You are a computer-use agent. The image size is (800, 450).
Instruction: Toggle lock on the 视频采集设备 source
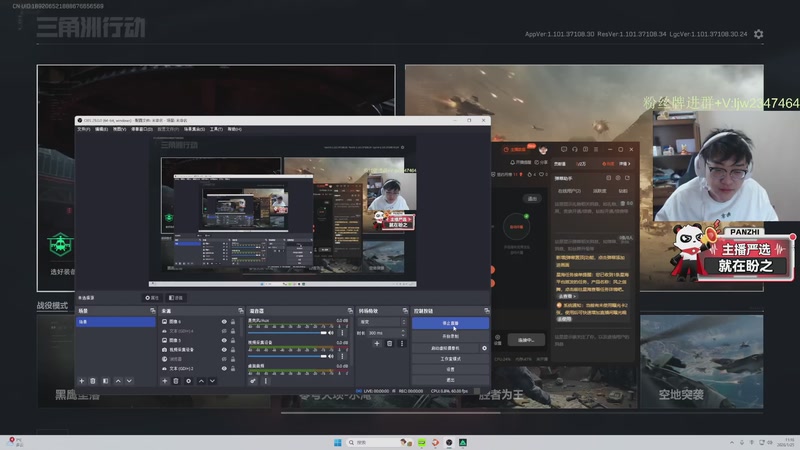point(233,350)
